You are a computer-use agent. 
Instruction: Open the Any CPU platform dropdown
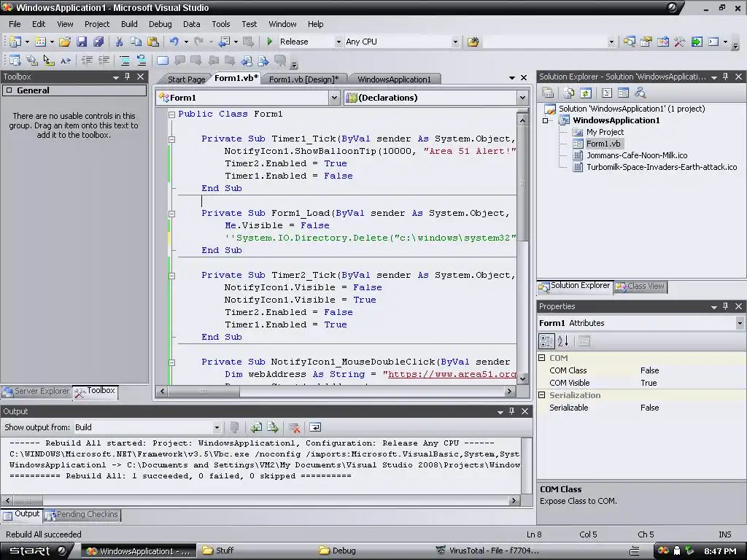tap(455, 42)
